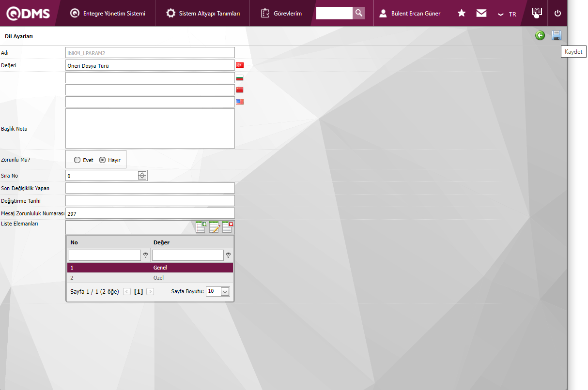The width and height of the screenshot is (588, 390).
Task: Click the Öneri Dosya Türü value field
Action: pyautogui.click(x=150, y=65)
